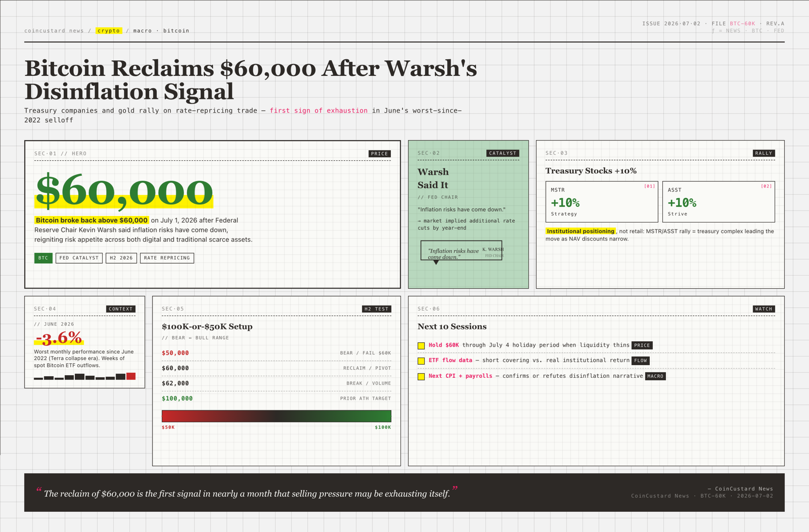Open the bitcoin breadcrumb link
809x532 pixels.
pos(176,31)
